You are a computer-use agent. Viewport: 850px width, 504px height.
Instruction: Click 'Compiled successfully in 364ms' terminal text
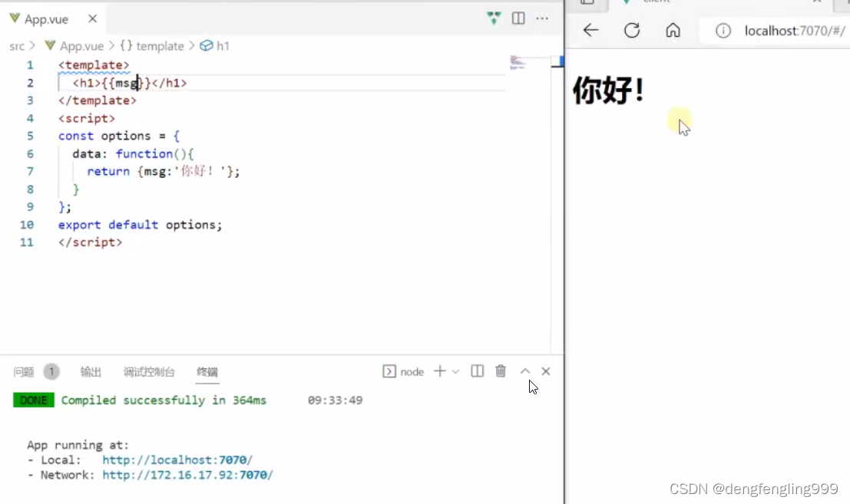click(164, 400)
